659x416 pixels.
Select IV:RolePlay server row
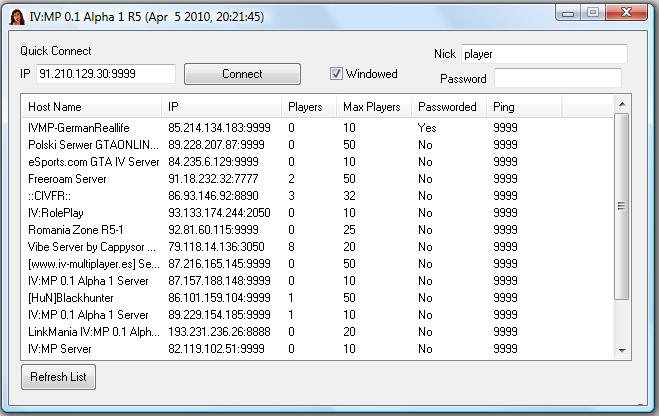(318, 213)
